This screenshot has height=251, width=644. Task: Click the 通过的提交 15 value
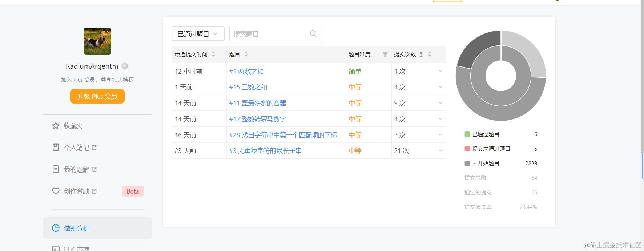coord(534,192)
